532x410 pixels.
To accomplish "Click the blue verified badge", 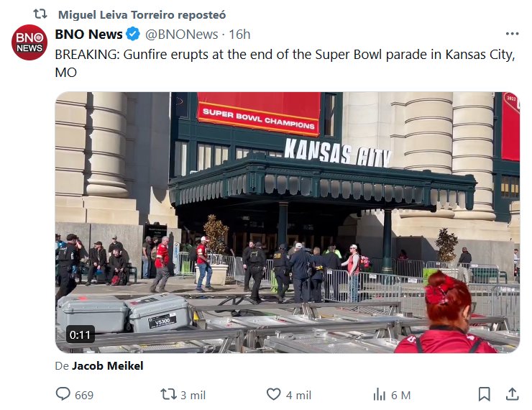I will (x=133, y=34).
